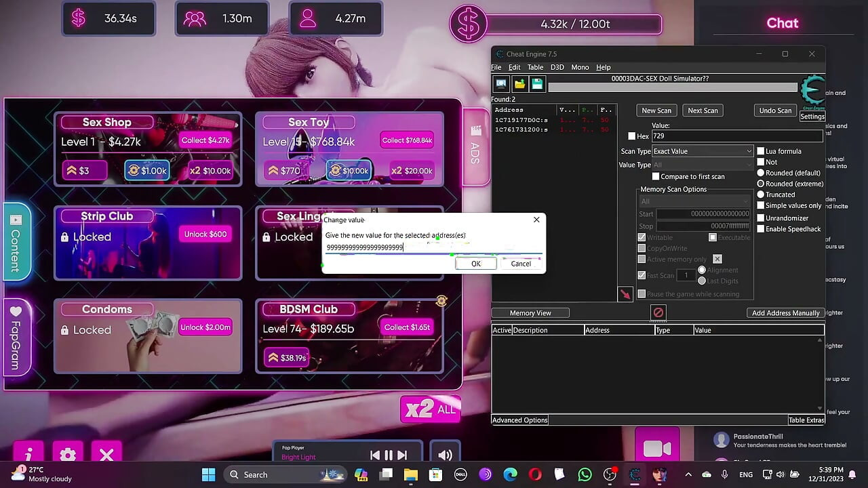
Task: Go to previous track in Fap Player
Action: (x=375, y=455)
